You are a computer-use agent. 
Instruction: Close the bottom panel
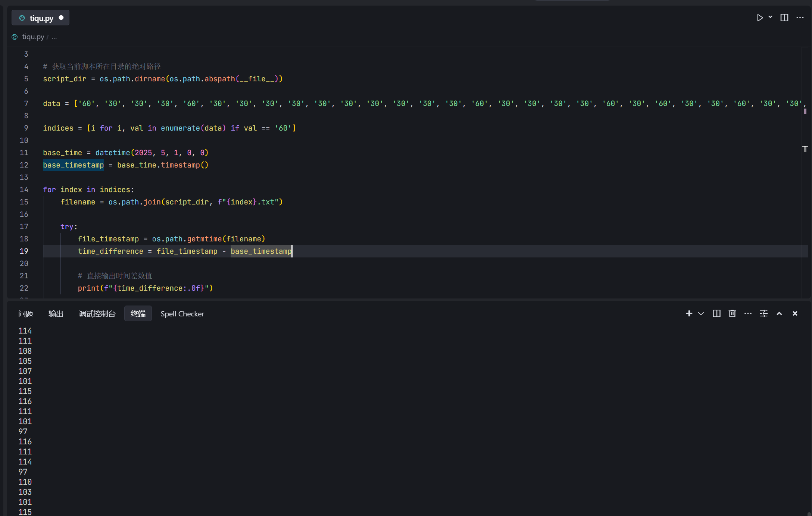tap(795, 313)
